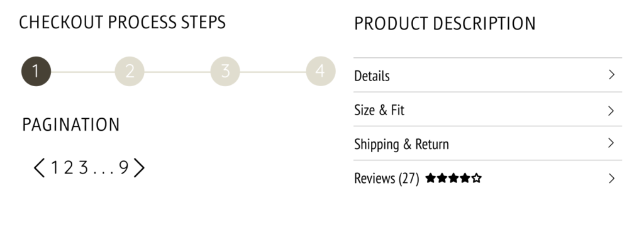The width and height of the screenshot is (644, 232).
Task: Select checkout step 1 circle
Action: [36, 72]
